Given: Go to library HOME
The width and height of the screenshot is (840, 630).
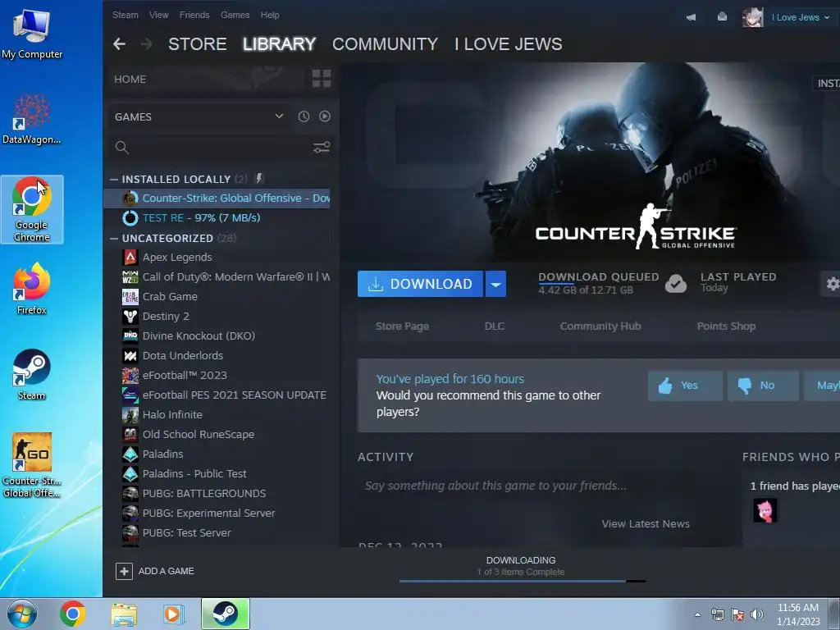Looking at the screenshot, I should pos(130,80).
